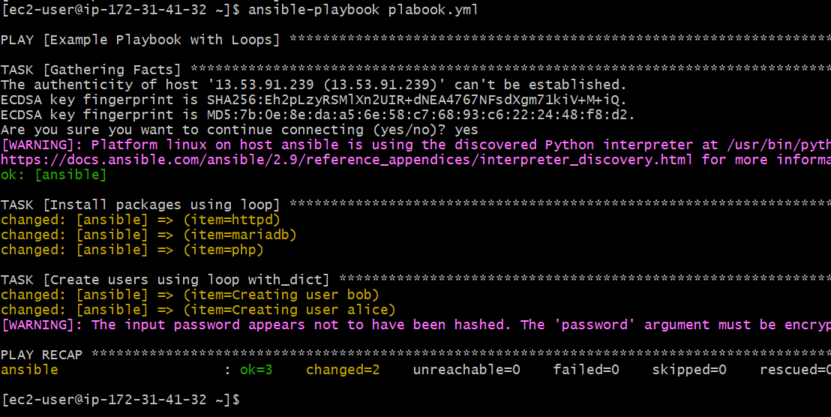Click the SHA256 ECDSA key fingerprint line
Screen dimensions: 831x417
coord(314,99)
